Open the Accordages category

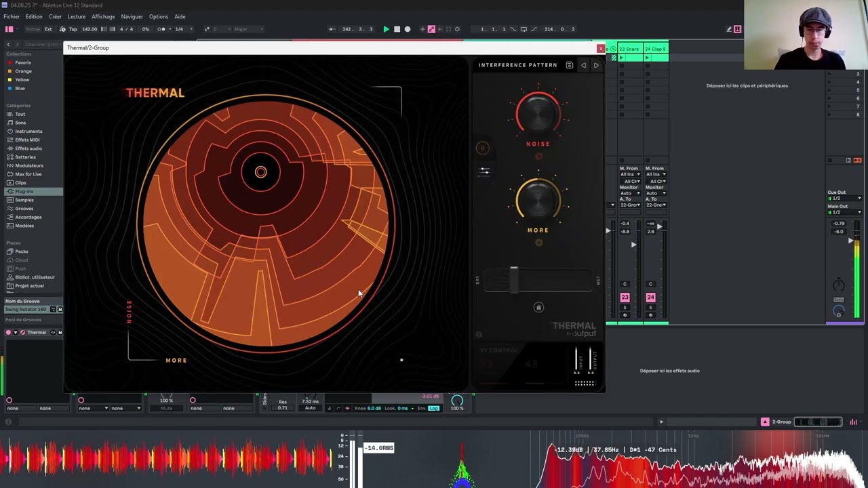click(28, 217)
